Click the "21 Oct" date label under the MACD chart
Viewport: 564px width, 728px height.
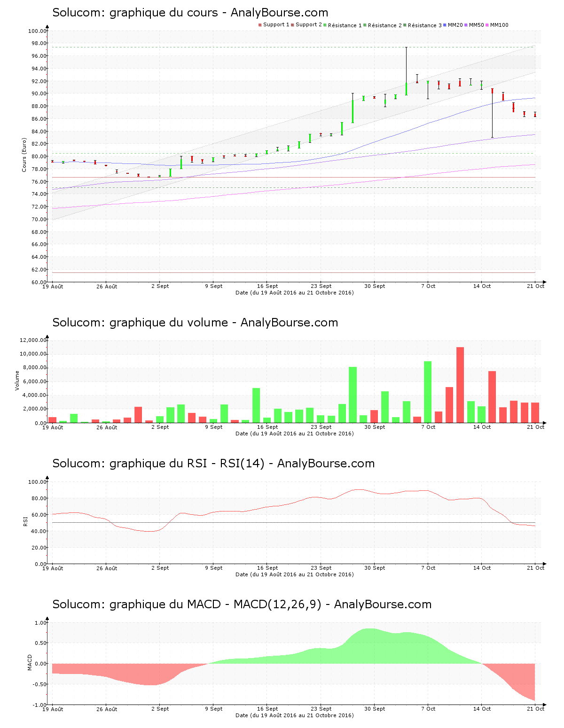(535, 709)
